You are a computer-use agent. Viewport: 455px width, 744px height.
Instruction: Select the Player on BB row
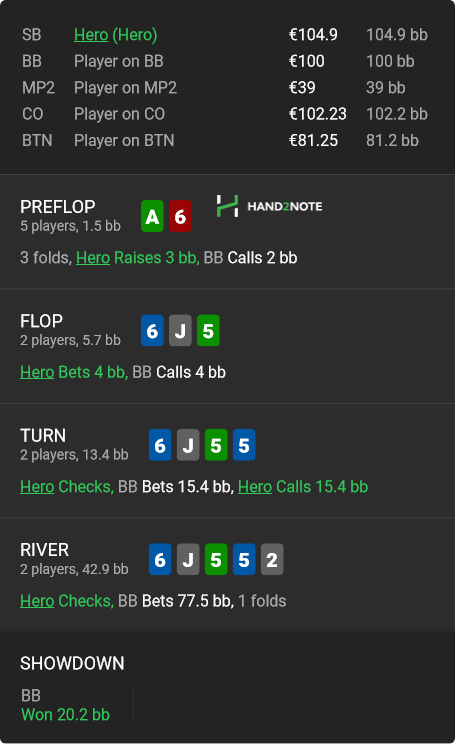[225, 61]
